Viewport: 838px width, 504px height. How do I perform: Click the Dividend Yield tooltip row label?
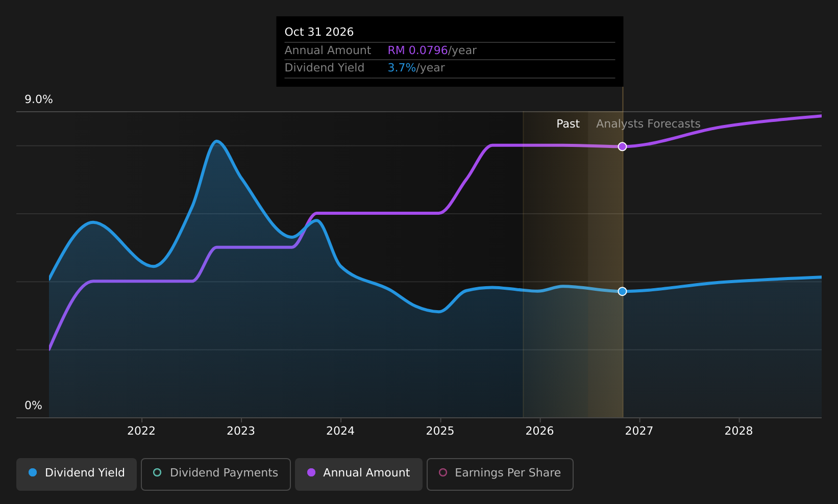(324, 68)
